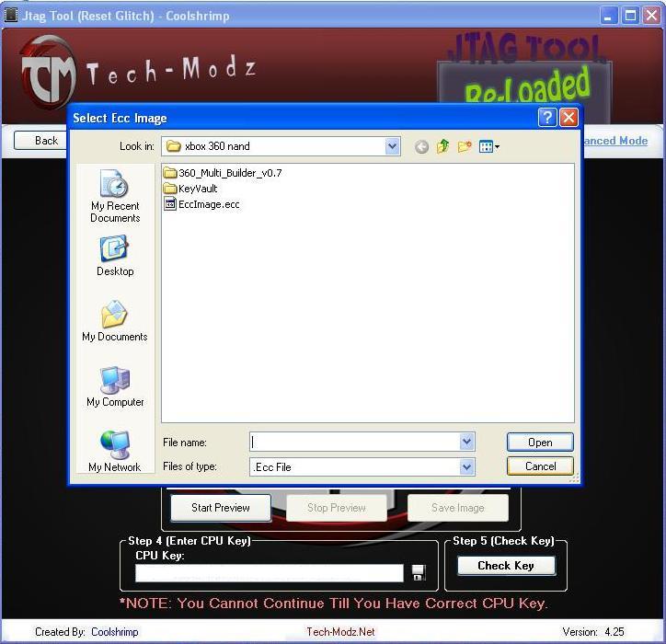The width and height of the screenshot is (666, 644).
Task: Select Desktop in places bar
Action: click(x=115, y=256)
